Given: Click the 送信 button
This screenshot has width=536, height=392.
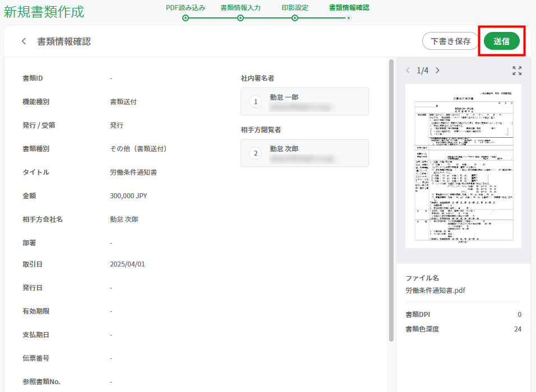Looking at the screenshot, I should 502,41.
